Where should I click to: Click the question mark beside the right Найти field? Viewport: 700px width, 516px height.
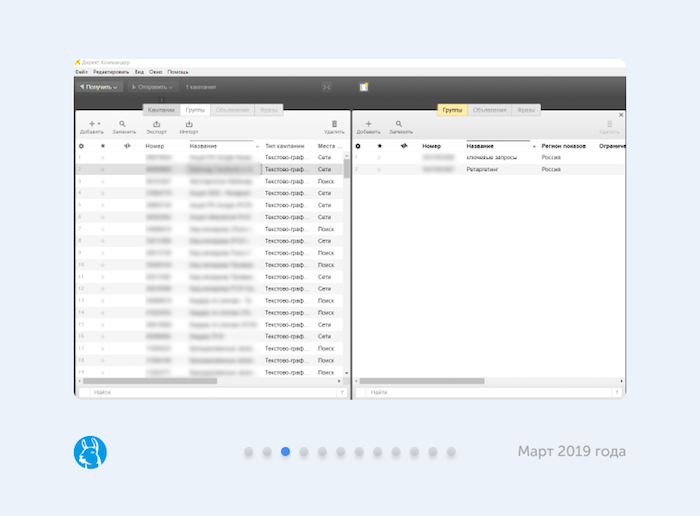coord(617,392)
